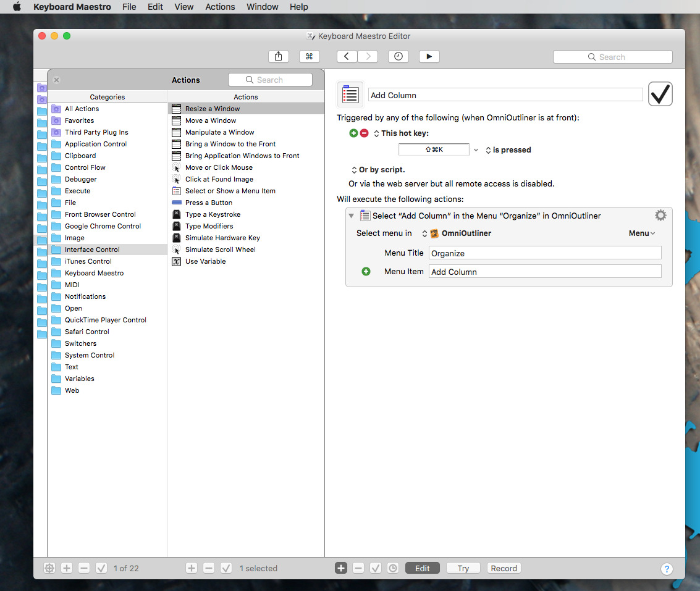Screen dimensions: 700x591
Task: Select the 'Type a Keystroke' action
Action: pos(246,214)
